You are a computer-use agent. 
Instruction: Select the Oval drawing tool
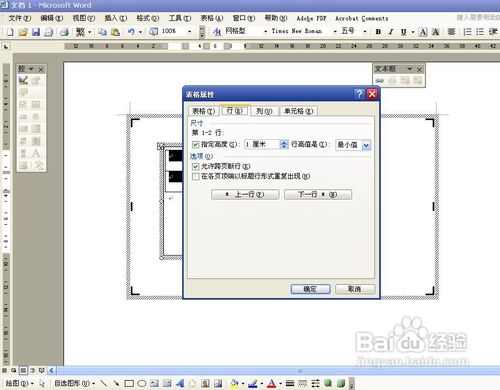142,383
